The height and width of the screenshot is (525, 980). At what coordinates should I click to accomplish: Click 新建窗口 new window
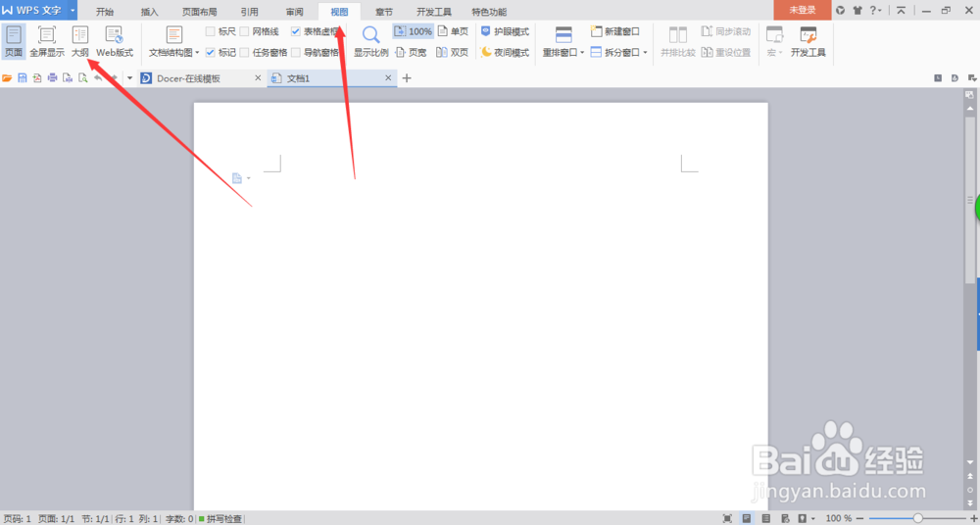pos(615,31)
